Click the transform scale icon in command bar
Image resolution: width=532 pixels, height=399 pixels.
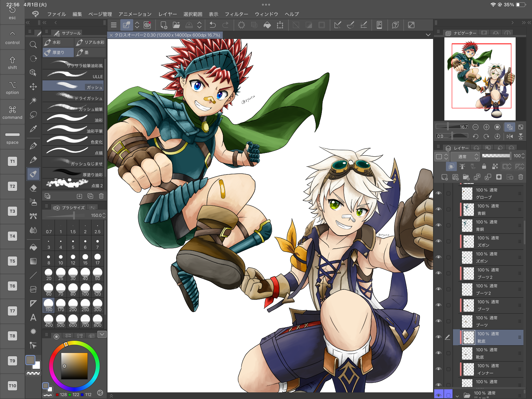pos(280,25)
